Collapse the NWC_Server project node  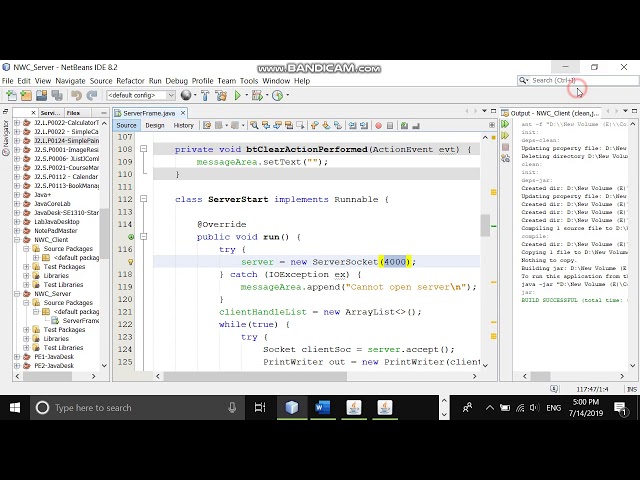[17, 293]
